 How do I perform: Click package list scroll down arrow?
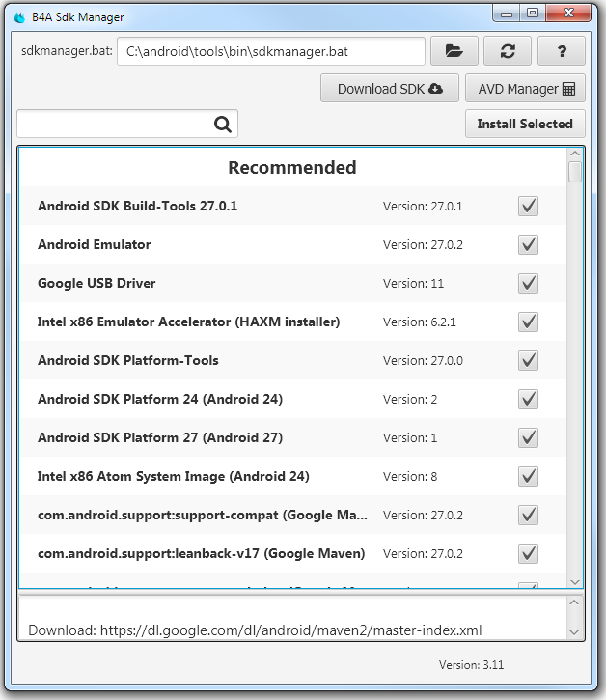click(575, 582)
